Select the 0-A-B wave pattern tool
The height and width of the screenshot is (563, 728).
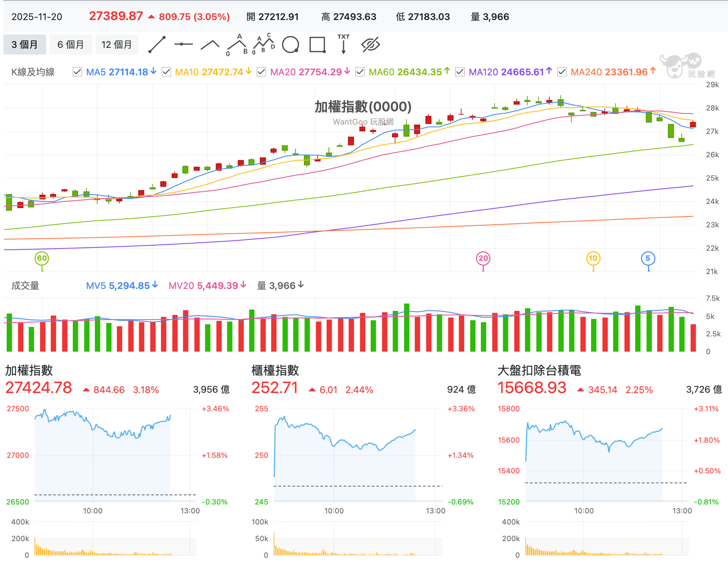[x=237, y=45]
